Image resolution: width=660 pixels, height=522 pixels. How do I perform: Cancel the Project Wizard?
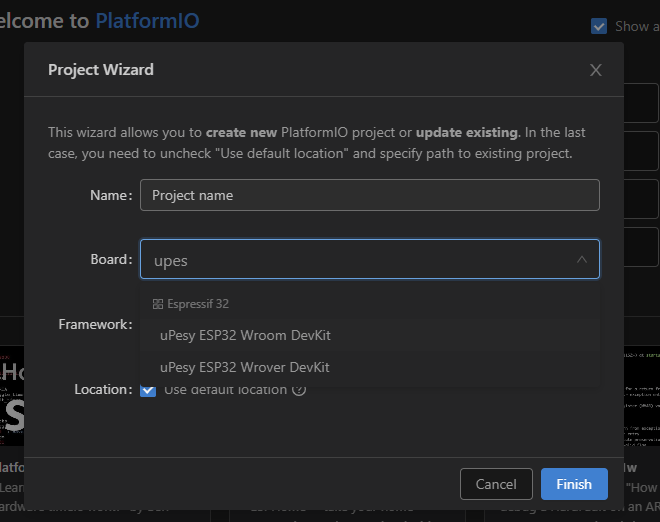(496, 484)
